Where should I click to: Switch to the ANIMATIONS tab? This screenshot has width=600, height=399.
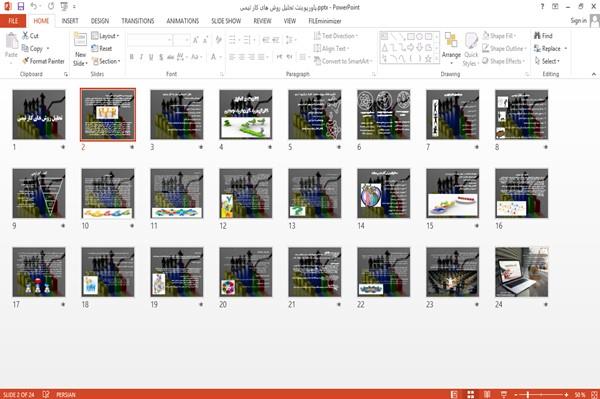183,21
